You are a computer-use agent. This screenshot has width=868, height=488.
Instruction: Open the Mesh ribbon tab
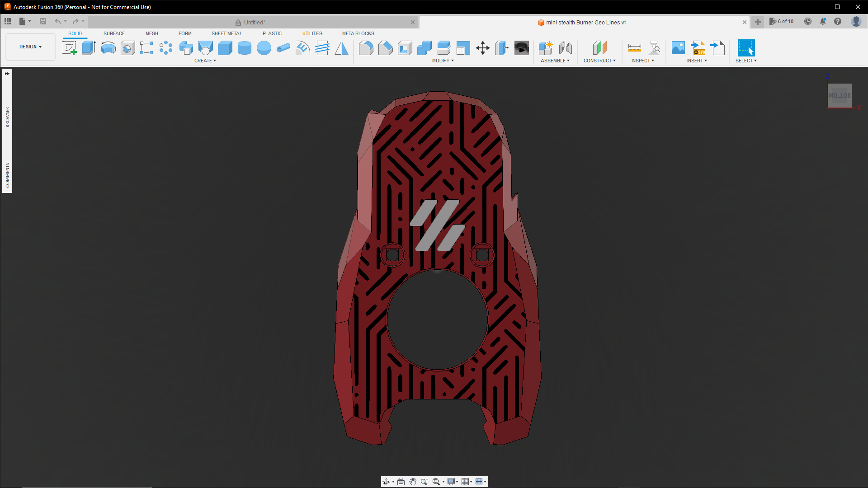click(x=151, y=33)
